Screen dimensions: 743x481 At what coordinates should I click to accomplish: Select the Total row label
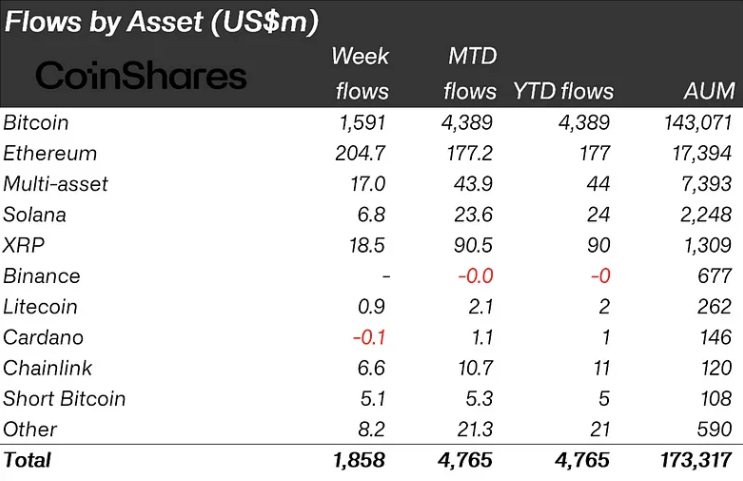pos(27,460)
